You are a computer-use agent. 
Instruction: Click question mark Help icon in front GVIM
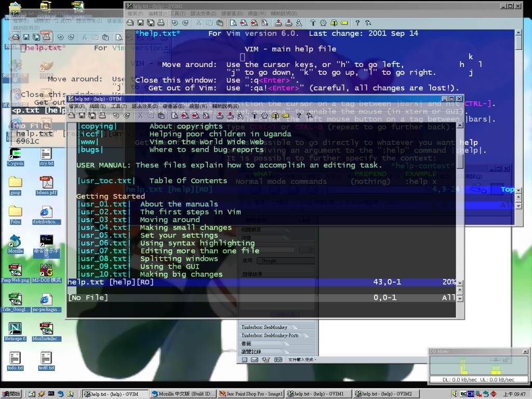pyautogui.click(x=299, y=116)
